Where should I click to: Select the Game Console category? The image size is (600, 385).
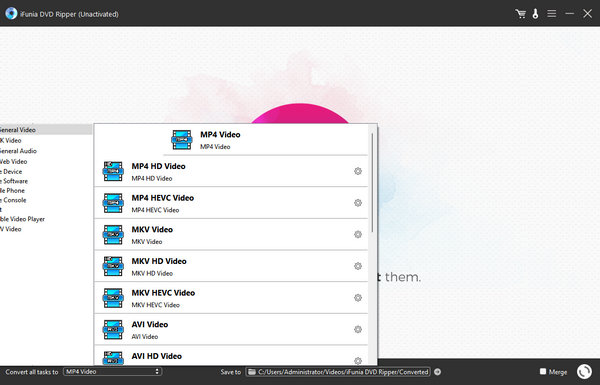[x=13, y=200]
